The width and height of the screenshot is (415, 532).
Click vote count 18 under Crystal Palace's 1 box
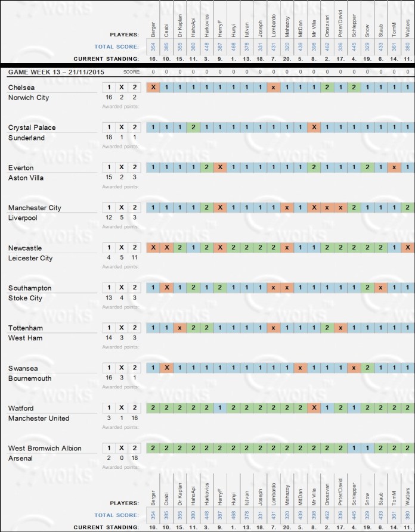click(x=109, y=137)
